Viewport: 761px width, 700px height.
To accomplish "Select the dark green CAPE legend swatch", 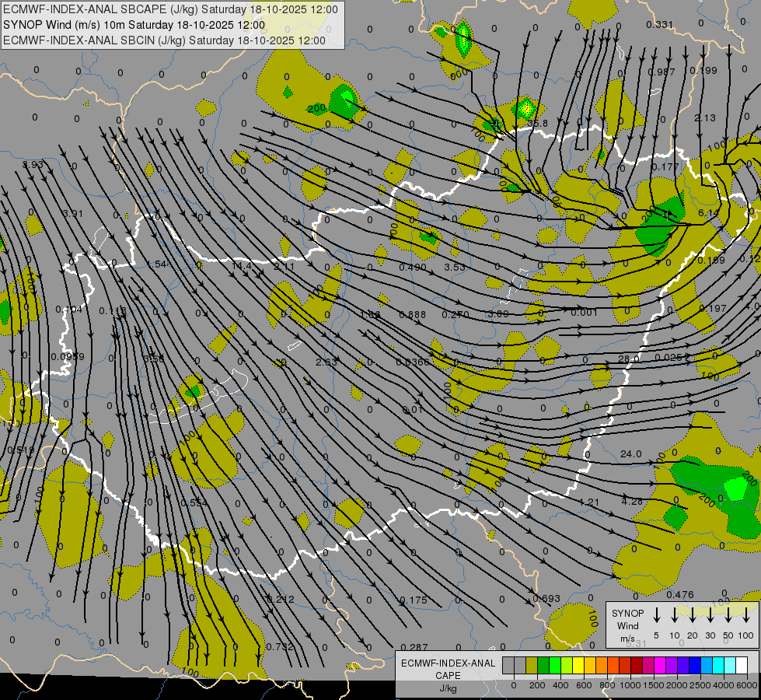I will click(543, 665).
